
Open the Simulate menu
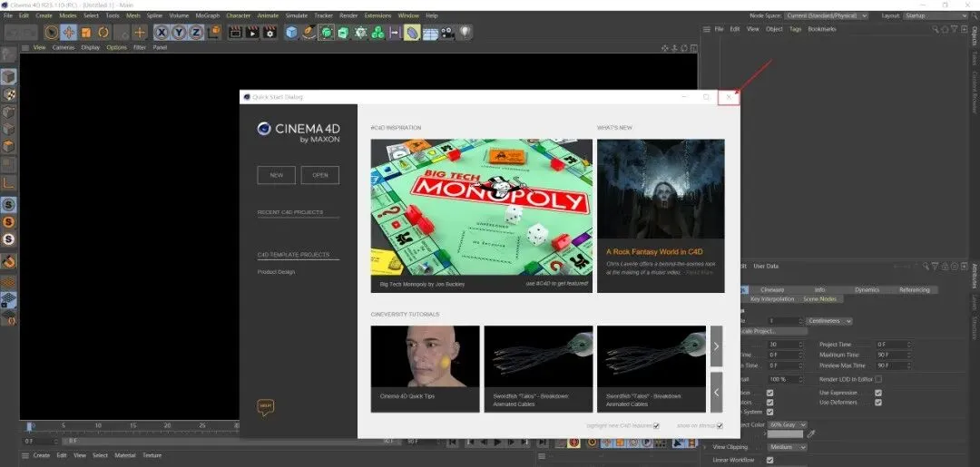click(296, 15)
